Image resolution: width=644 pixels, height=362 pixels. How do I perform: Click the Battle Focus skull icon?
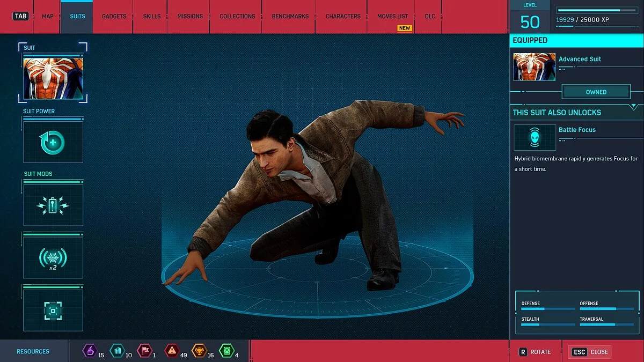click(x=535, y=137)
